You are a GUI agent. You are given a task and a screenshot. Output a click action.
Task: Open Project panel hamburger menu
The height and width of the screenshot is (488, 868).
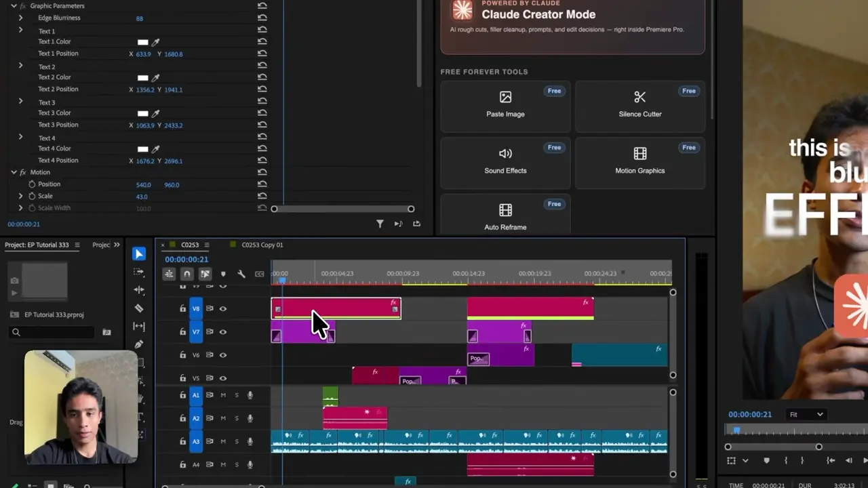point(77,245)
